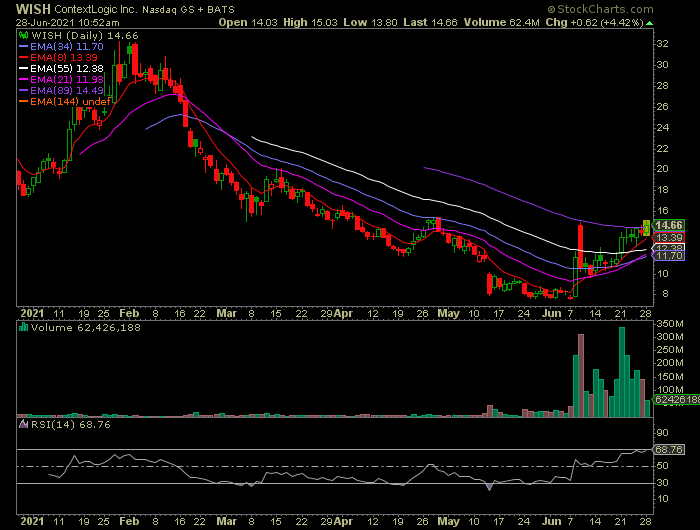Image resolution: width=700 pixels, height=530 pixels.
Task: Click the magenta EMA(21) line color marker
Action: click(x=24, y=79)
